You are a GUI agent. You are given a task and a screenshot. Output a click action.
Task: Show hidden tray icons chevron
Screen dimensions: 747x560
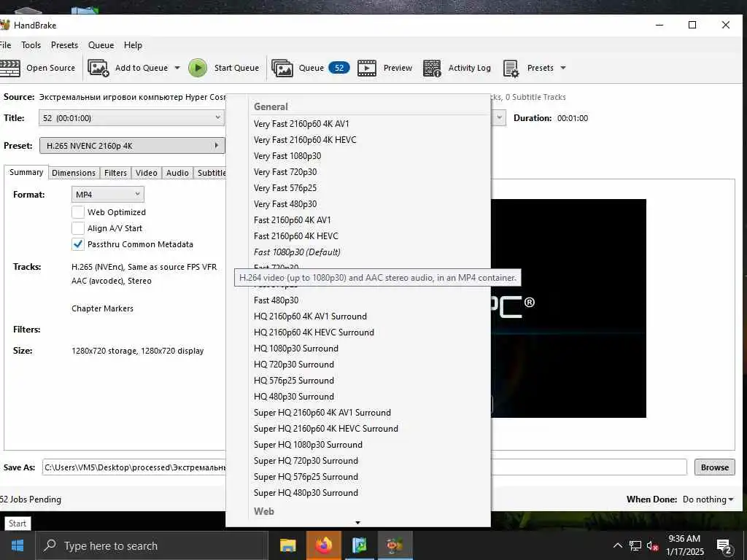(617, 545)
